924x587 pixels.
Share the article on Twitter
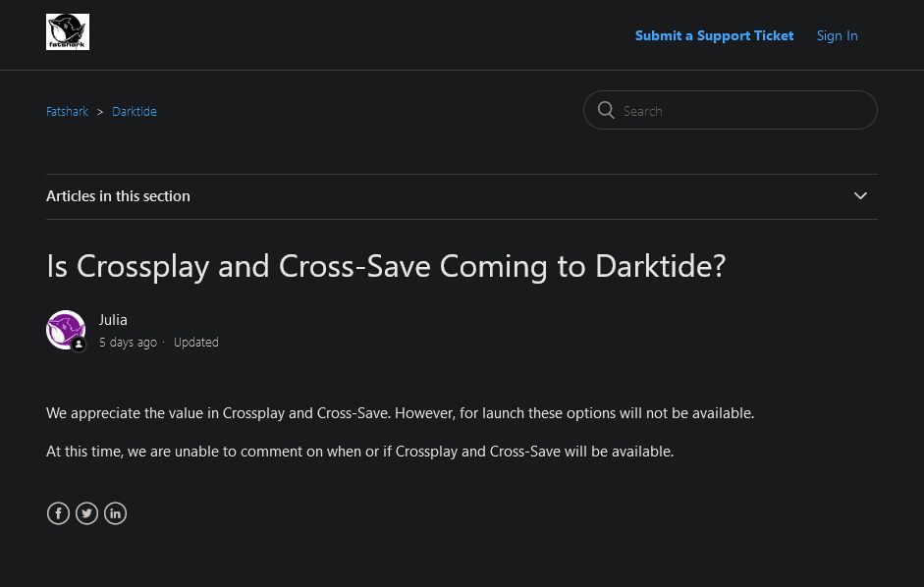(x=86, y=513)
